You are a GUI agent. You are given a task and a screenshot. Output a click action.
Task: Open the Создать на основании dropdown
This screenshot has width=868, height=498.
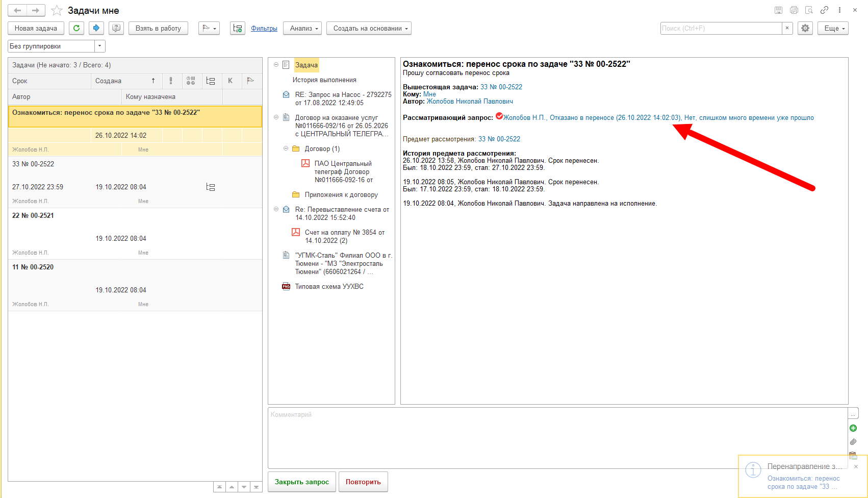[x=369, y=28]
